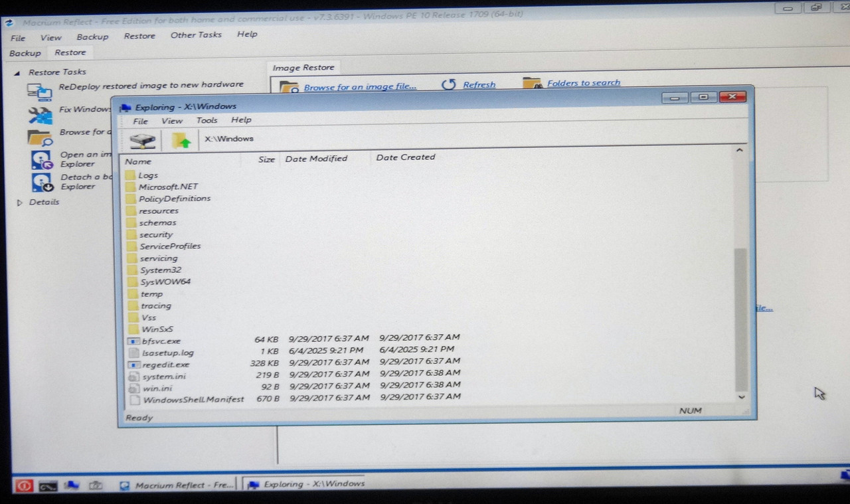Image resolution: width=850 pixels, height=504 pixels.
Task: Click Open an image in Explorer icon
Action: (x=42, y=160)
